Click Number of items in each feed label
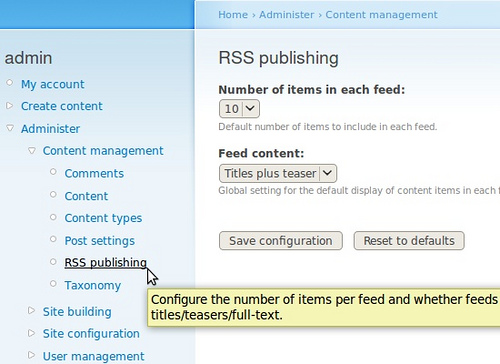 pyautogui.click(x=312, y=90)
